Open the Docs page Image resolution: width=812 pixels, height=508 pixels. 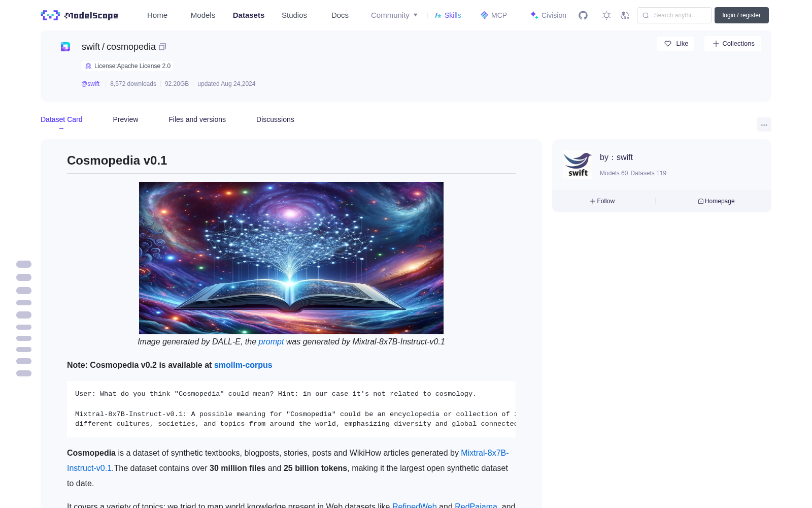[x=340, y=15]
